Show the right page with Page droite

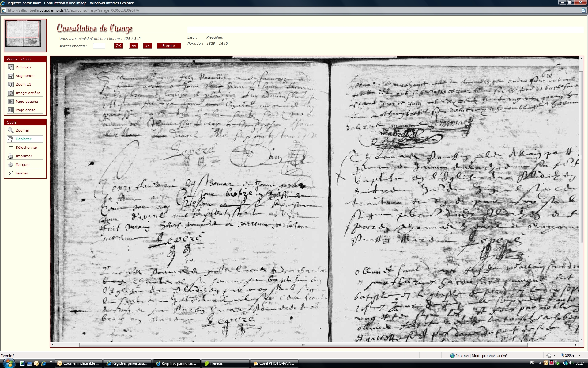tap(11, 110)
